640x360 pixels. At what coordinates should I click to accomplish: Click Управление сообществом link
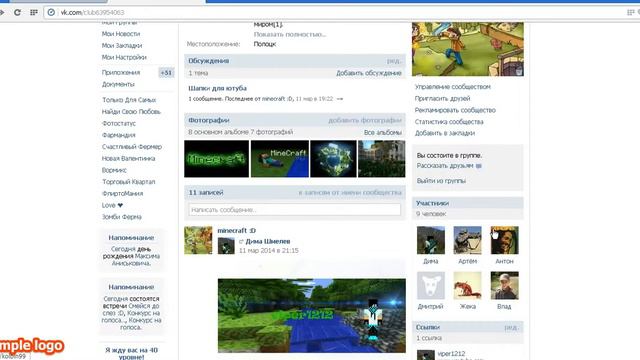pos(453,87)
